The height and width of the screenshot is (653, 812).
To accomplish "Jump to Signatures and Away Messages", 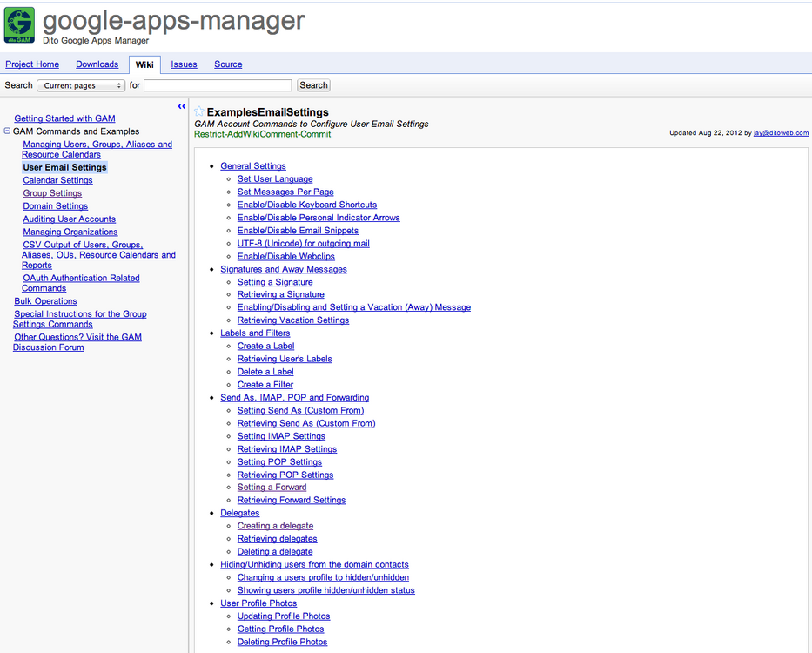I will click(284, 270).
